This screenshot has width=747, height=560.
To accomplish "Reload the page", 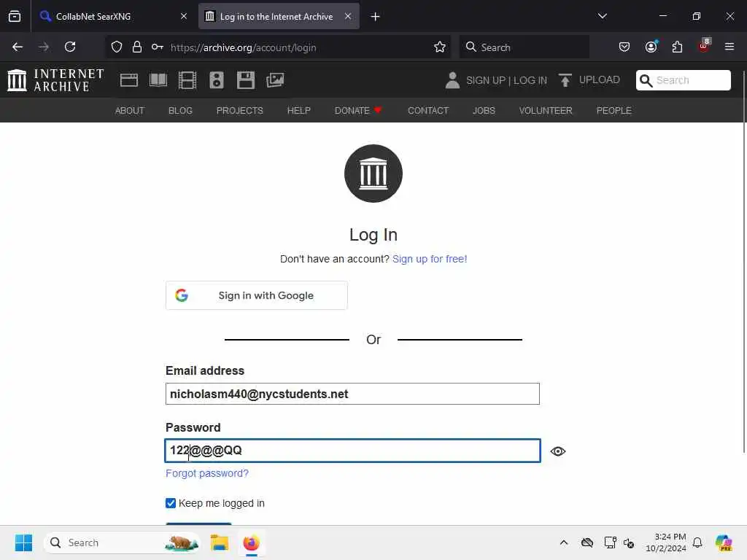I will (x=70, y=47).
